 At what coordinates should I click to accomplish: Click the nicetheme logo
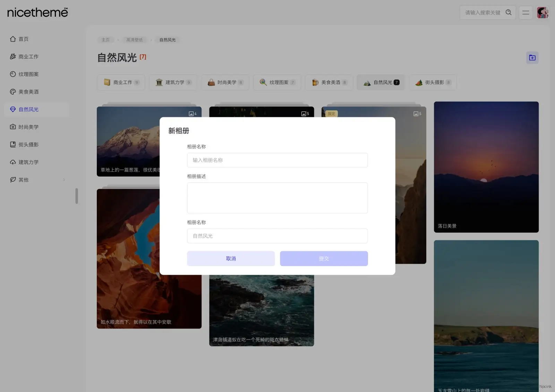coord(37,12)
